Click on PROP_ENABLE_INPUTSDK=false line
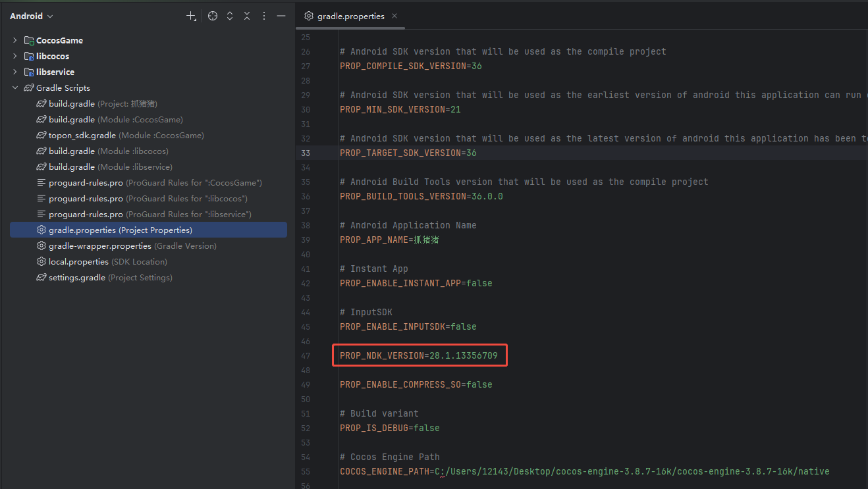This screenshot has height=489, width=868. click(408, 326)
